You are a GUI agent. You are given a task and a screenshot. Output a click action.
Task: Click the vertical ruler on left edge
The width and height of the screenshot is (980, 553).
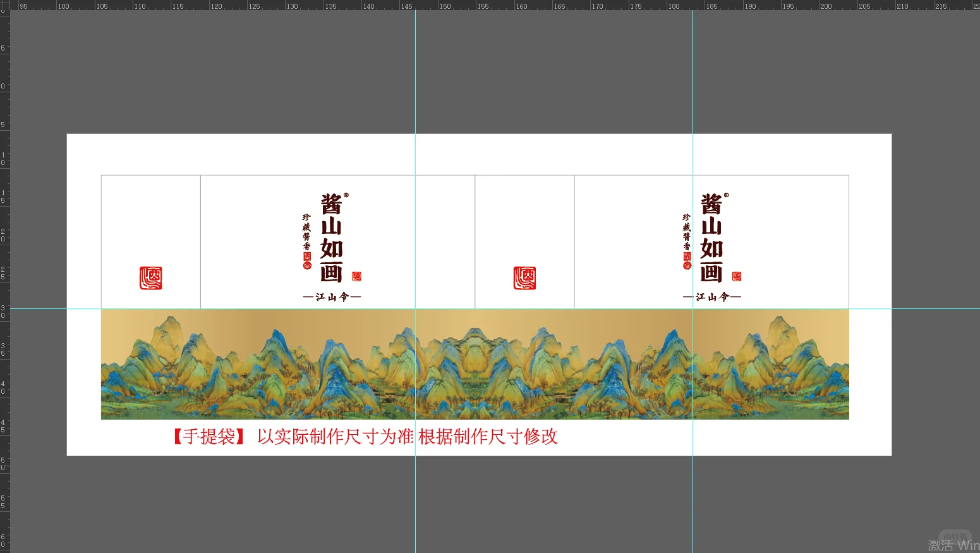click(4, 253)
